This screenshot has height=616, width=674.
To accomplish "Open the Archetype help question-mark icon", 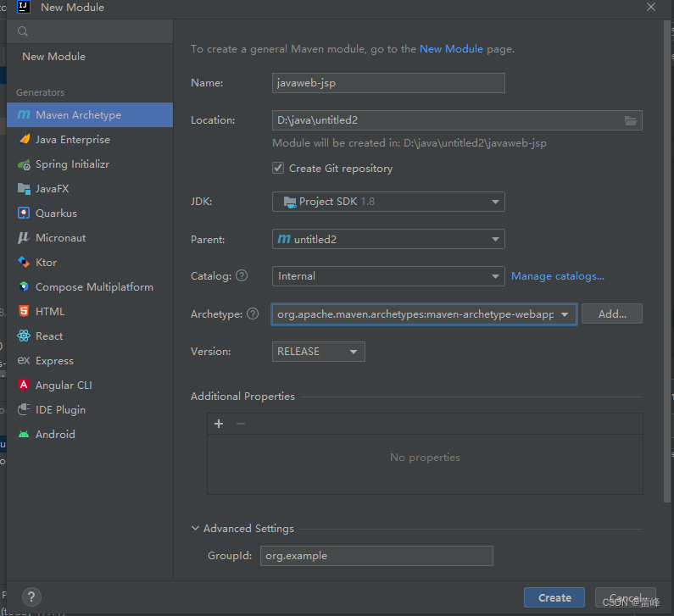I will (253, 314).
